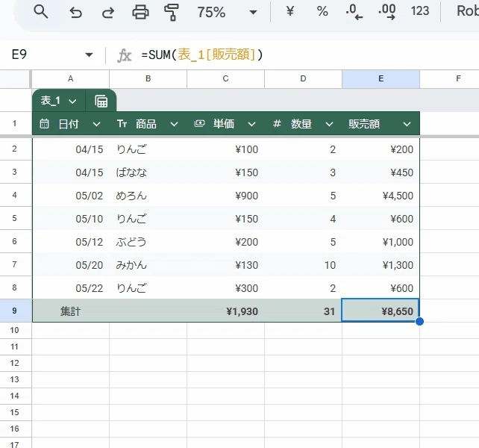Screen dimensions: 479x448
Task: Select column C header
Action: 226,79
